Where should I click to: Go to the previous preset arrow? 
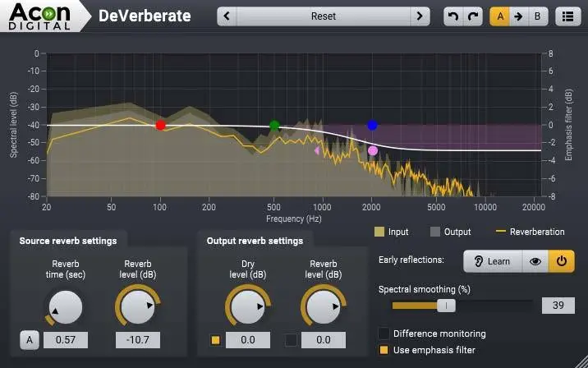tap(227, 16)
